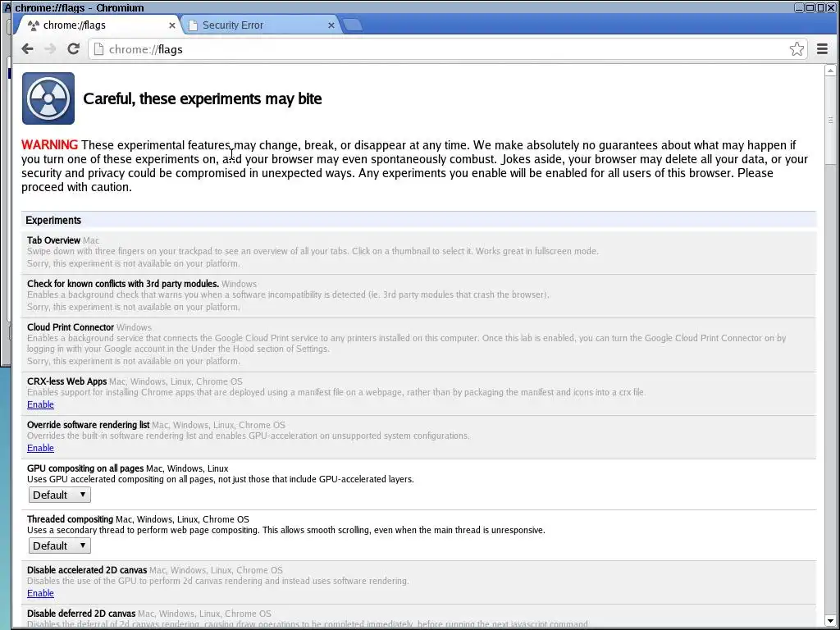
Task: Open the Chromium menu (three bars)
Action: (x=822, y=49)
